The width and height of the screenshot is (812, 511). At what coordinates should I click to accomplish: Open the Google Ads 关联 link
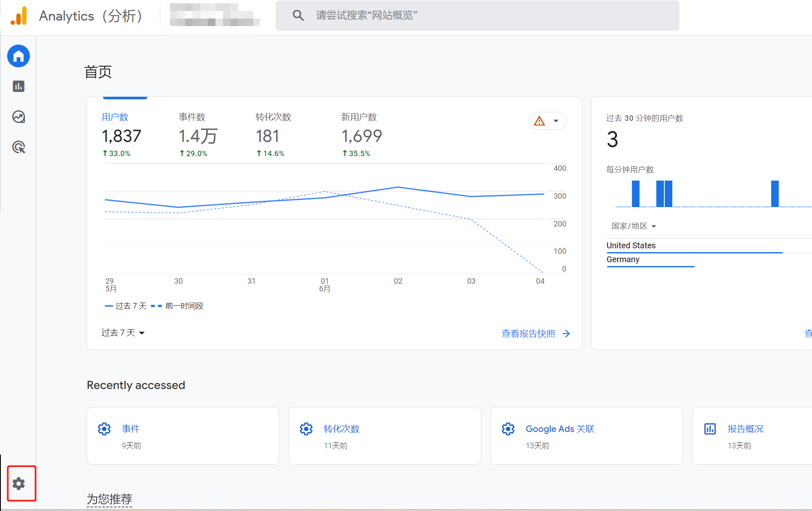tap(560, 428)
